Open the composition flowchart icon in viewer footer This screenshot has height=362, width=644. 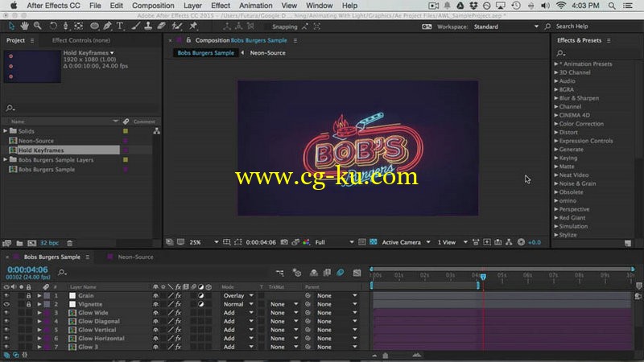tap(509, 242)
